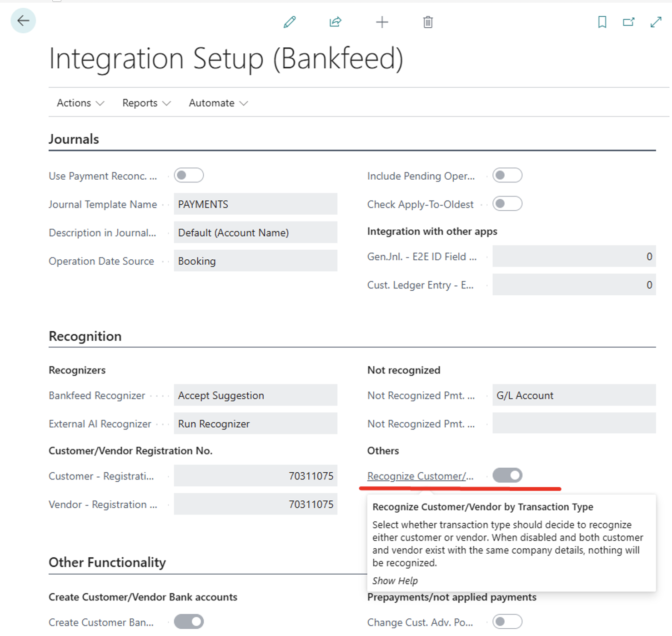Screen dimensions: 672x636
Task: Toggle Use Payment Reconc. switch
Action: pos(189,175)
